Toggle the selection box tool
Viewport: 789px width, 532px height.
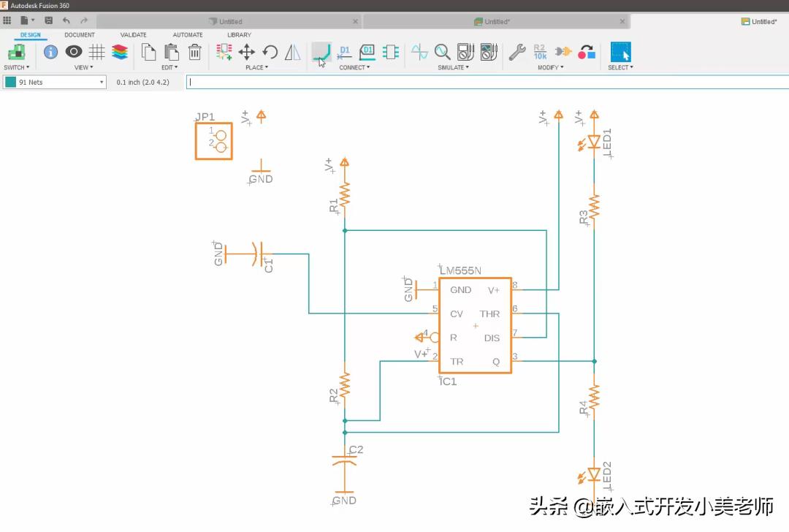click(x=620, y=52)
